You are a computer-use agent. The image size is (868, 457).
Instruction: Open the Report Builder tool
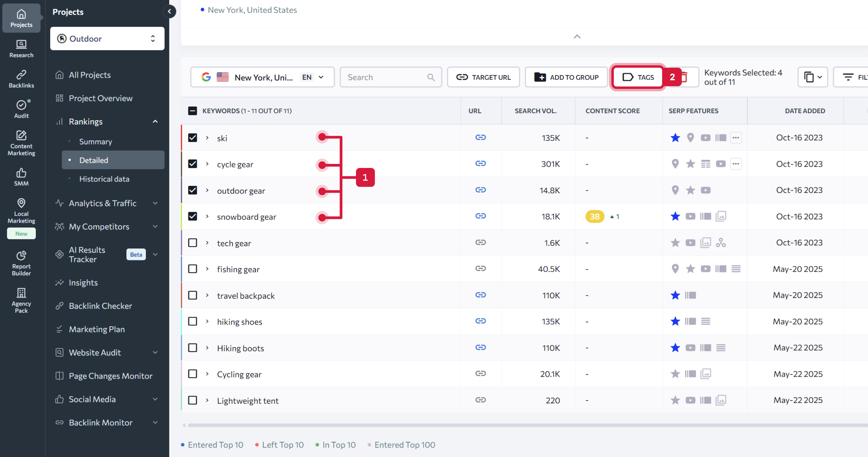21,263
